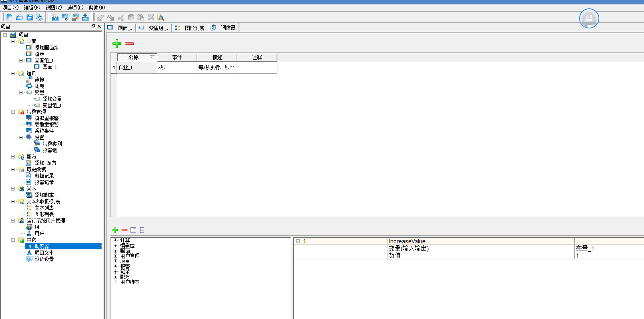Expand the 用户管理 function category
Screen dimensions: 644x319
(116, 256)
